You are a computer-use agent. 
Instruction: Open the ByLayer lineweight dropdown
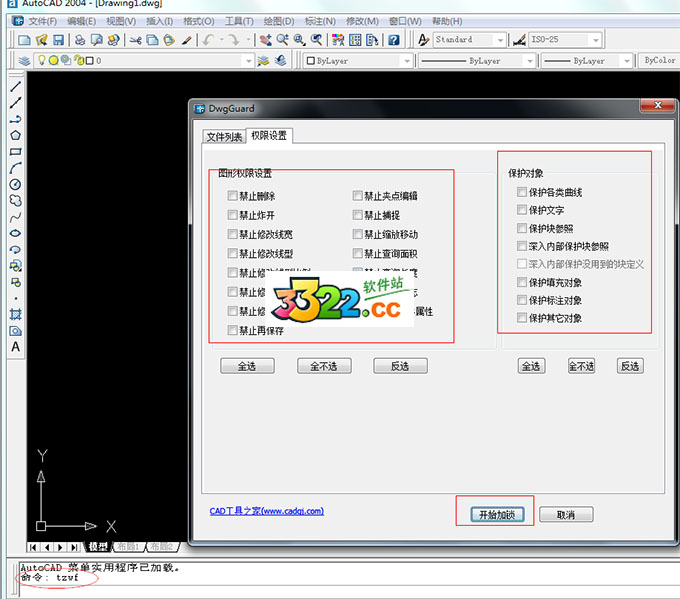tap(626, 61)
